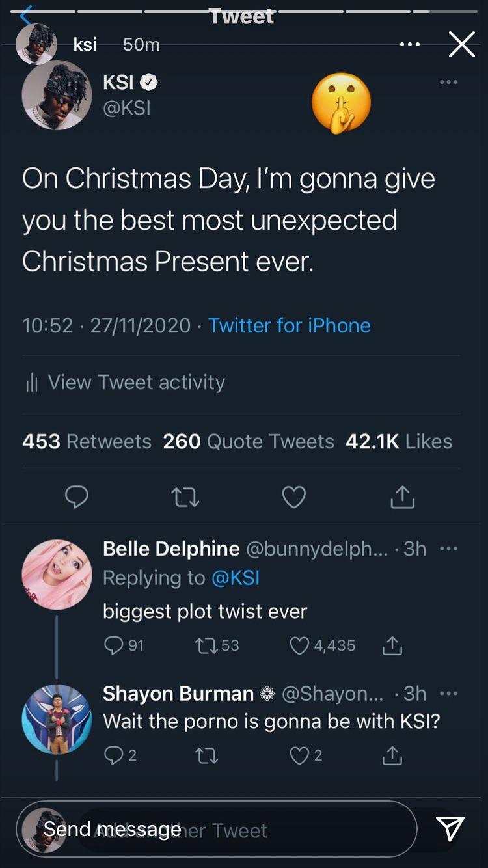
Task: Like Belle Delphine's reply
Action: point(299,645)
